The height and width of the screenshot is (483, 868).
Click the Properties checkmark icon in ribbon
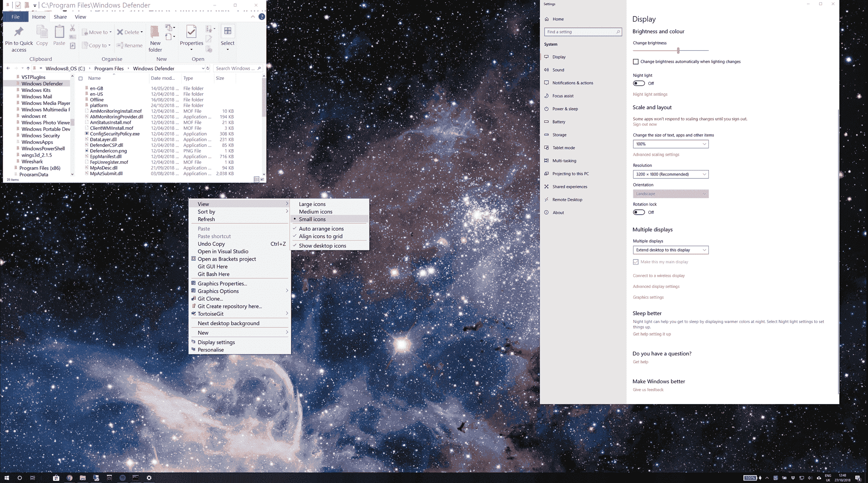[x=191, y=32]
